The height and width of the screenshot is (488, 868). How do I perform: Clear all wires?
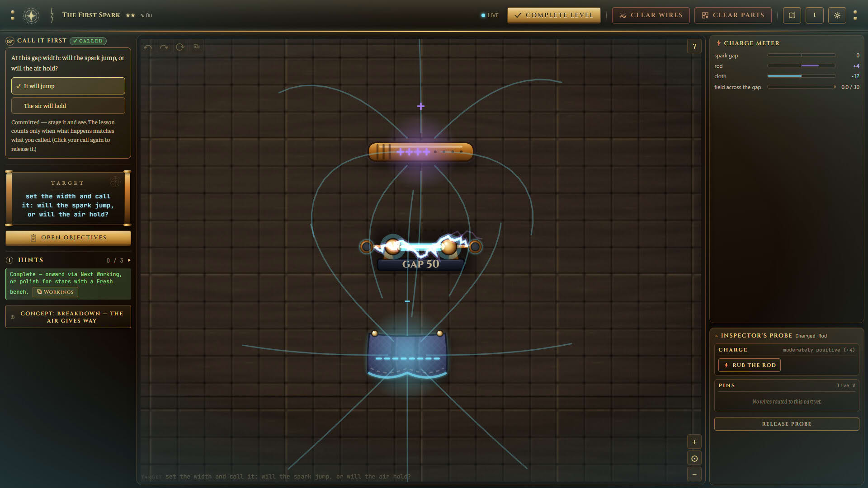point(651,15)
